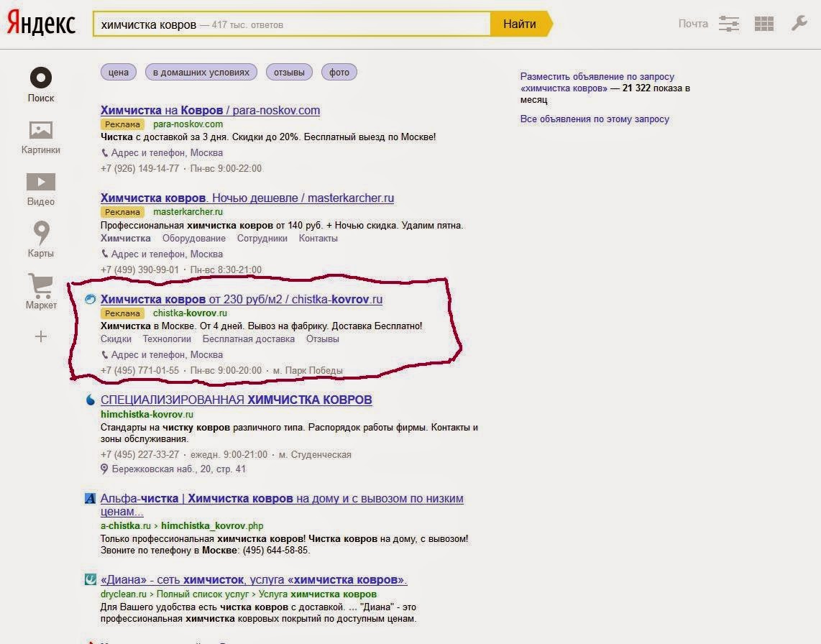This screenshot has width=821, height=644.
Task: Click the Яндекс logo
Action: pyautogui.click(x=42, y=24)
